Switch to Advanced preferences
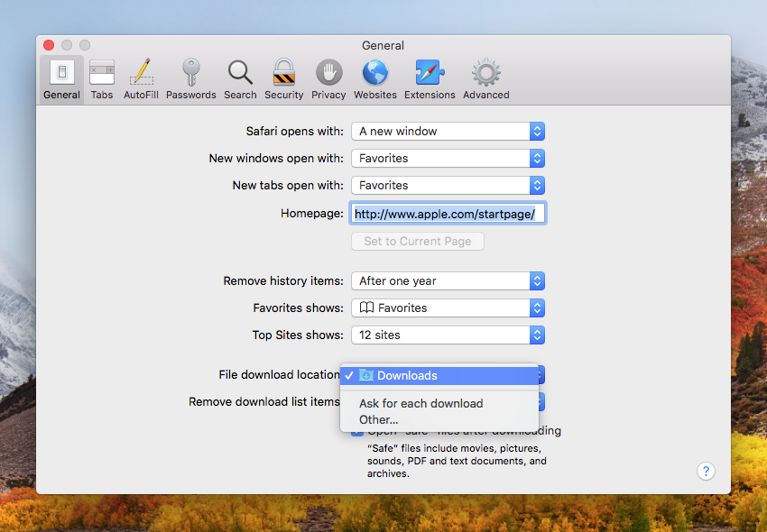This screenshot has width=767, height=532. coord(485,78)
